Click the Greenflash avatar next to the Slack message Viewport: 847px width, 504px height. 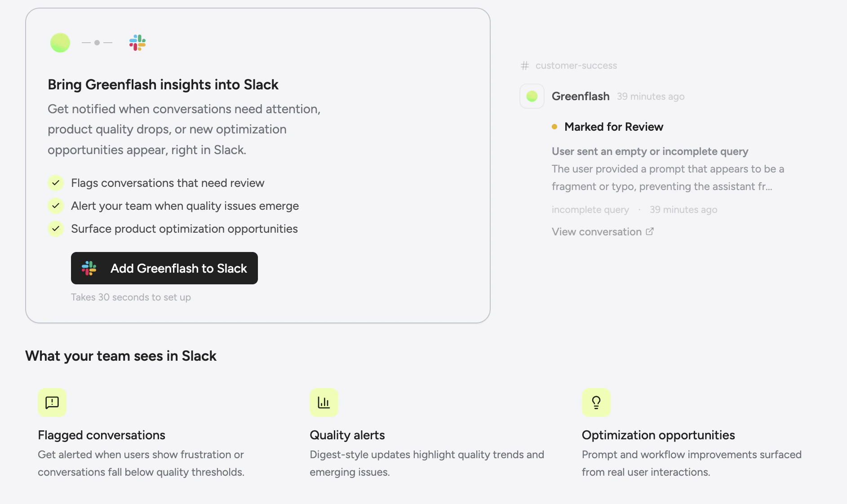click(x=532, y=96)
